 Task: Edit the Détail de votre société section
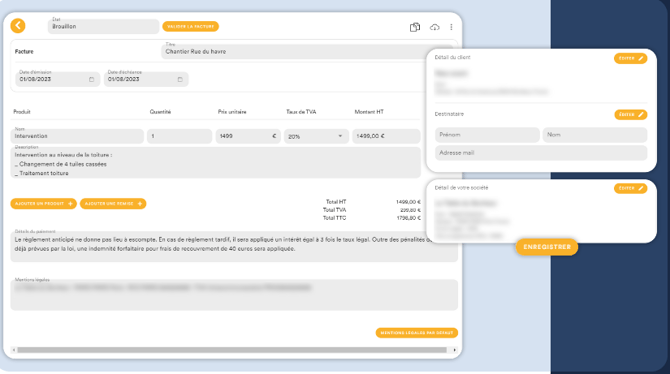pyautogui.click(x=631, y=188)
